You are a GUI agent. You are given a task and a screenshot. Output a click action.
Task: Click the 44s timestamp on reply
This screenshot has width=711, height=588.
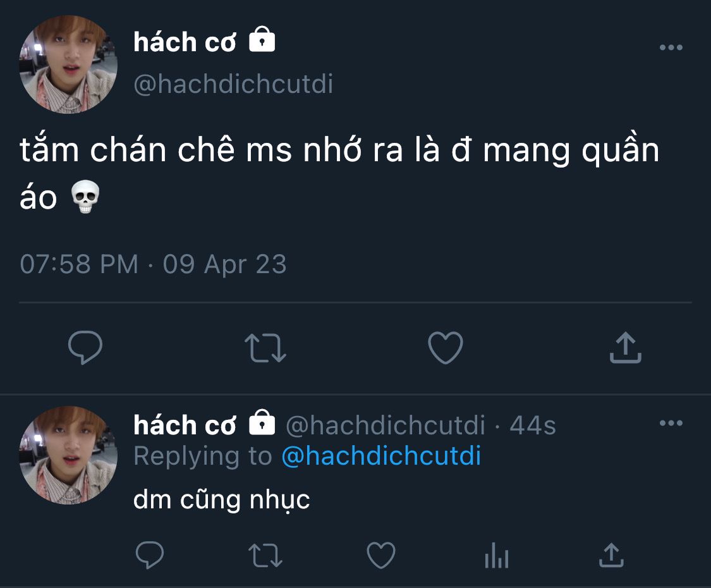click(533, 426)
